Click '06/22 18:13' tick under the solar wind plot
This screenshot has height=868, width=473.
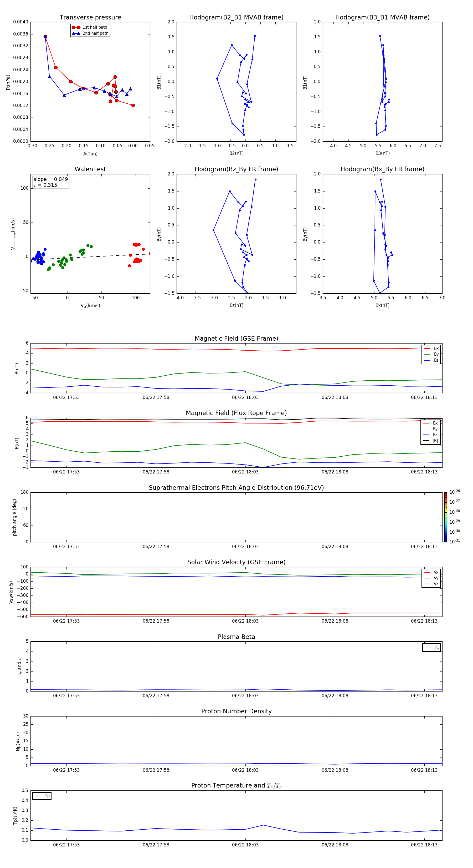[424, 621]
